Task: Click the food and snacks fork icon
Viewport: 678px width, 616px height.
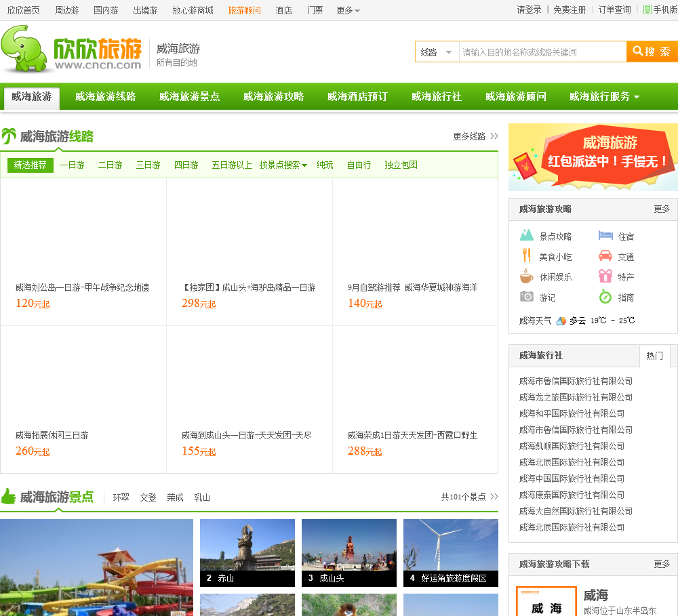Action: tap(526, 255)
